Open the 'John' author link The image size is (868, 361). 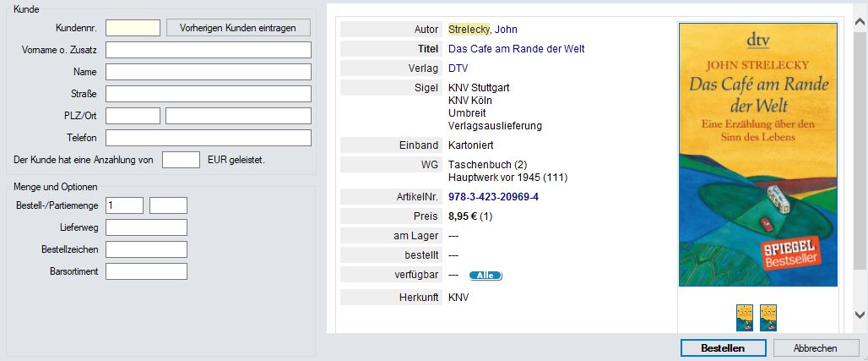[x=506, y=30]
